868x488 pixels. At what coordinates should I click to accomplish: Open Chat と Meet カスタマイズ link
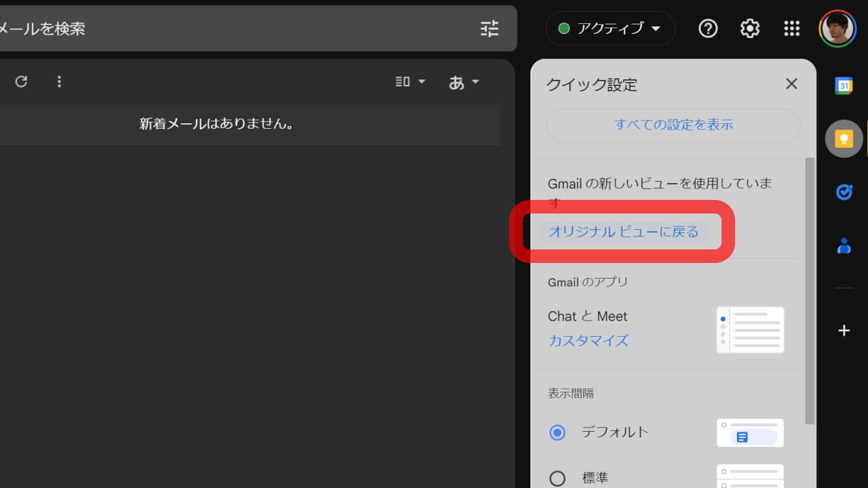pyautogui.click(x=587, y=341)
